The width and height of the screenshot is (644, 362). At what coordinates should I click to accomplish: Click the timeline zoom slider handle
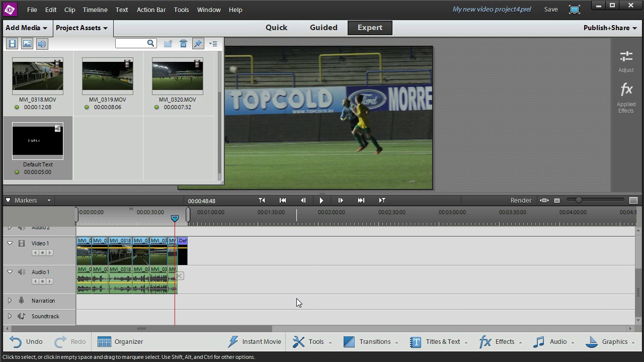pos(579,200)
